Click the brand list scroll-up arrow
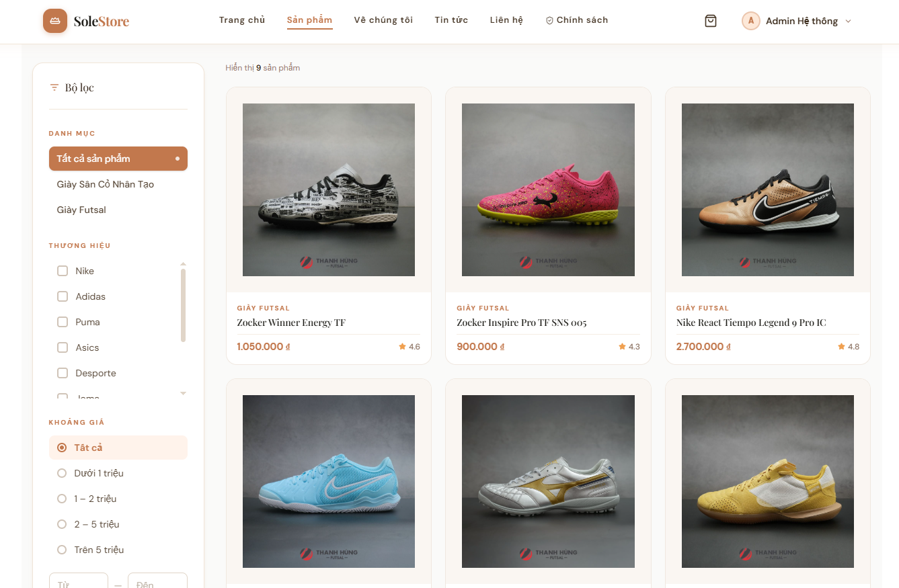This screenshot has width=899, height=588. coord(183,264)
